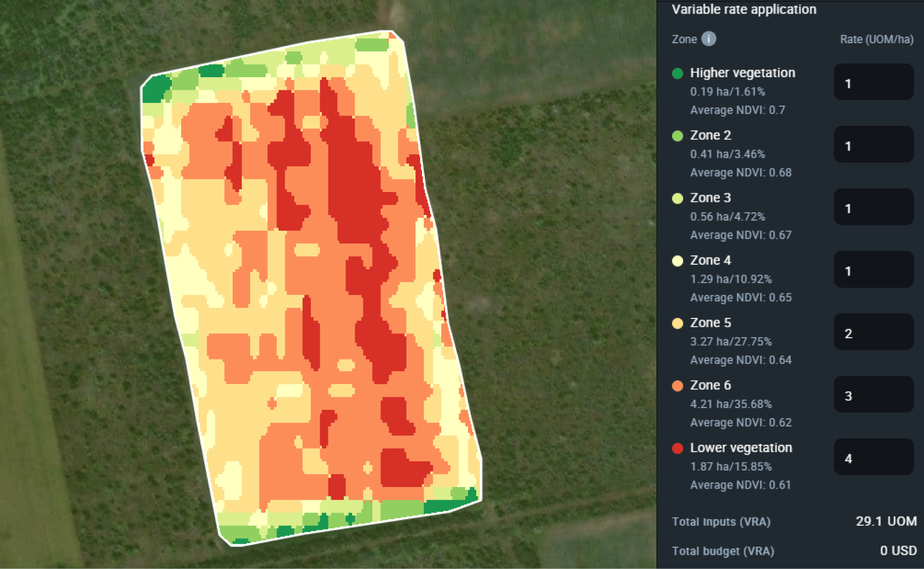Select the Zone 2 light-green zone dot
924x569 pixels.
point(678,135)
